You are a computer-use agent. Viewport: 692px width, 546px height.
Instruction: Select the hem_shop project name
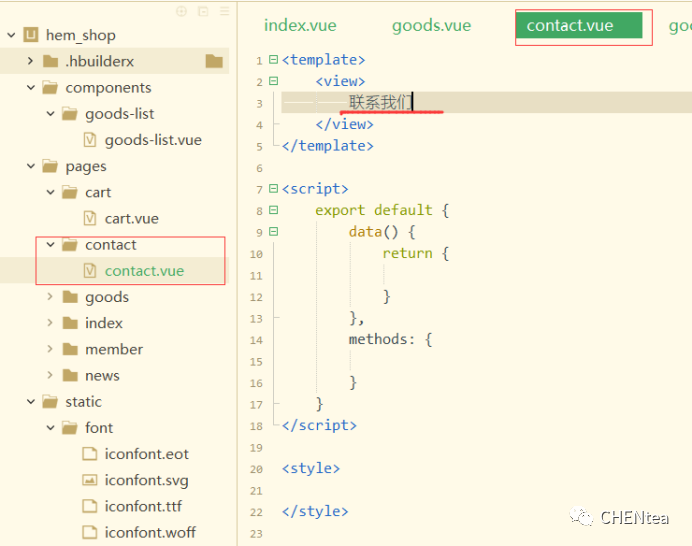click(x=81, y=35)
